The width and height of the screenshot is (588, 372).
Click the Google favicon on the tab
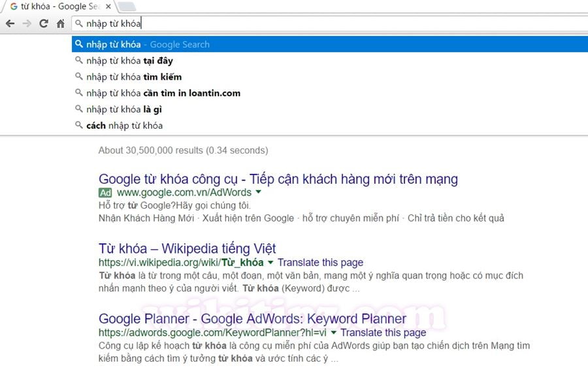click(x=14, y=7)
